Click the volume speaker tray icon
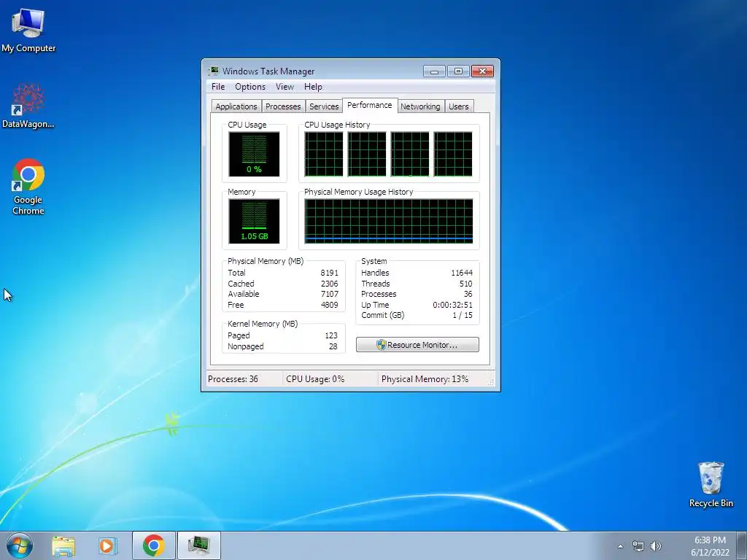The image size is (747, 560). 656,546
